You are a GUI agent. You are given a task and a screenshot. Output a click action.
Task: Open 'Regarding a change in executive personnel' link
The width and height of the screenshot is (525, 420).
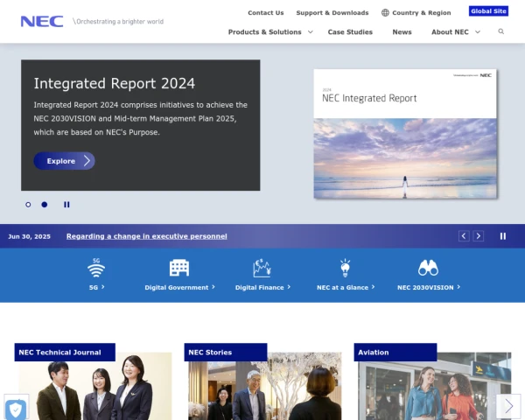[147, 236]
